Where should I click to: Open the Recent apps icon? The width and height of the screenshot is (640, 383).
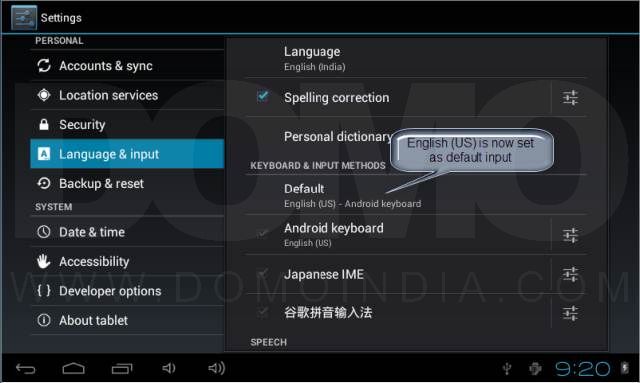point(122,368)
